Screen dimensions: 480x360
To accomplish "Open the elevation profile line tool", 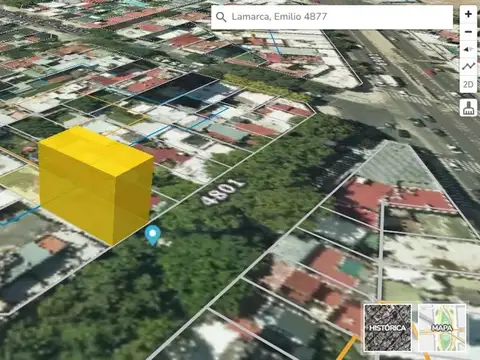I will (x=468, y=67).
